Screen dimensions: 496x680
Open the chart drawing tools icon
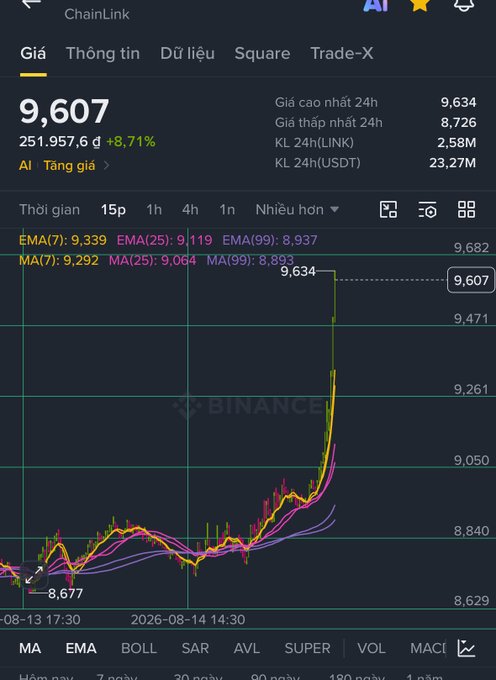pos(388,209)
